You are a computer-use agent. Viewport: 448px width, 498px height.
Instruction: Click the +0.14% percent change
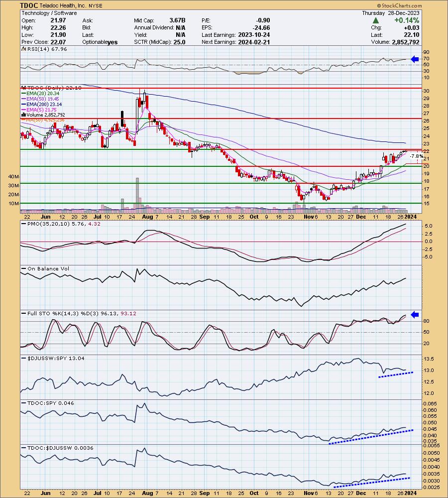[407, 20]
